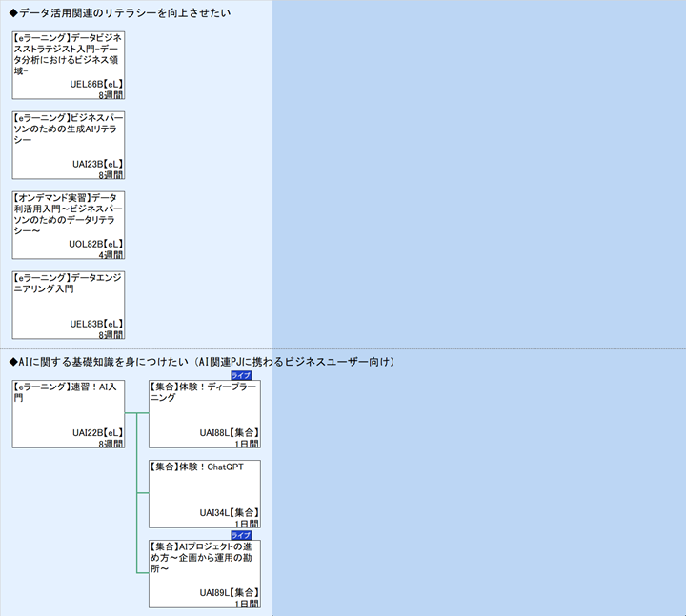Image resolution: width=686 pixels, height=616 pixels.
Task: Open the 体験!ChatGPT course card
Action: (205, 494)
